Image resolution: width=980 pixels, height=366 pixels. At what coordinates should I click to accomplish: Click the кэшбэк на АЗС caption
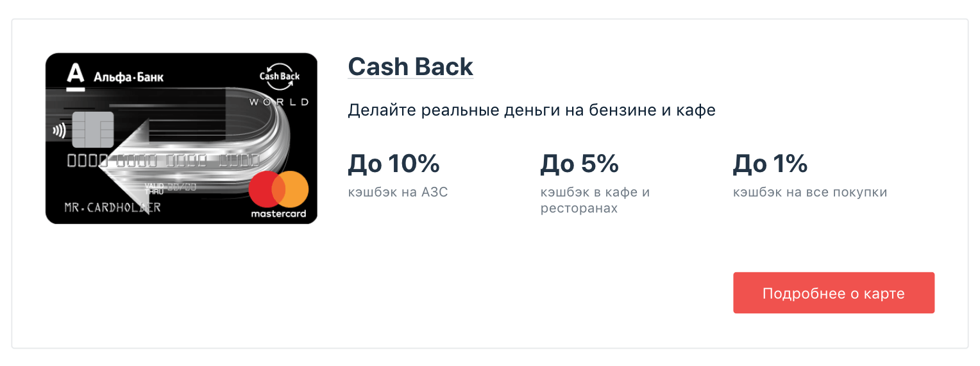[398, 192]
